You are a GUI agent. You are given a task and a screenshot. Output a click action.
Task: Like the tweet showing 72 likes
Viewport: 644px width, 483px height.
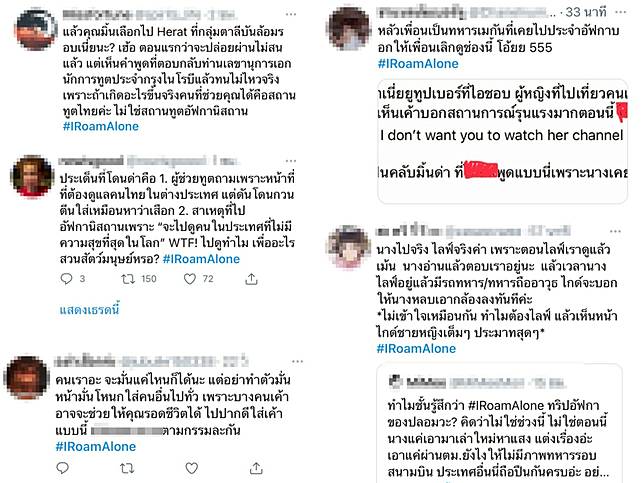[x=190, y=279]
